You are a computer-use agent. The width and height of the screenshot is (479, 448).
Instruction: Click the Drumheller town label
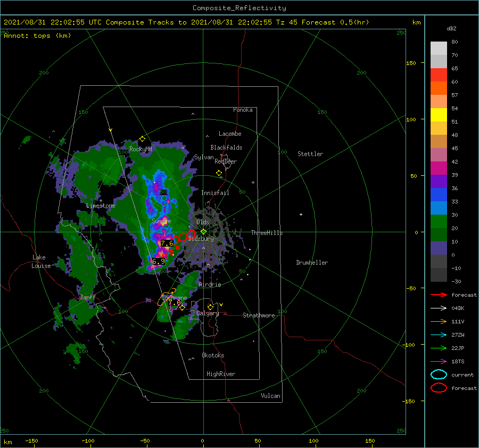coord(312,263)
